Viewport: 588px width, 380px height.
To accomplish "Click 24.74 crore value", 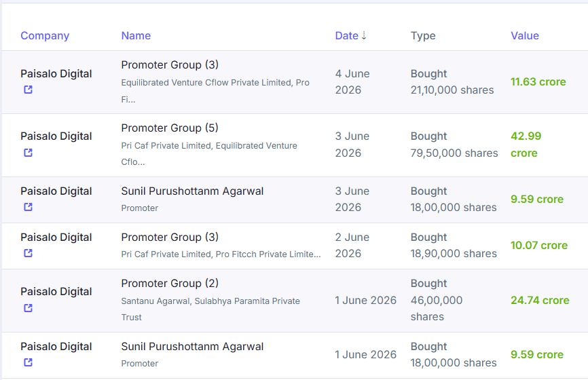I will point(540,300).
